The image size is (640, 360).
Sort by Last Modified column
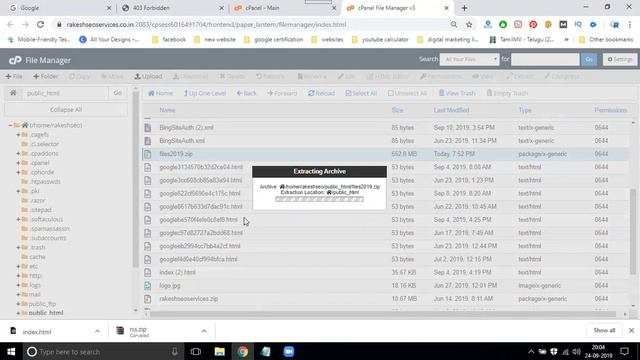[451, 110]
